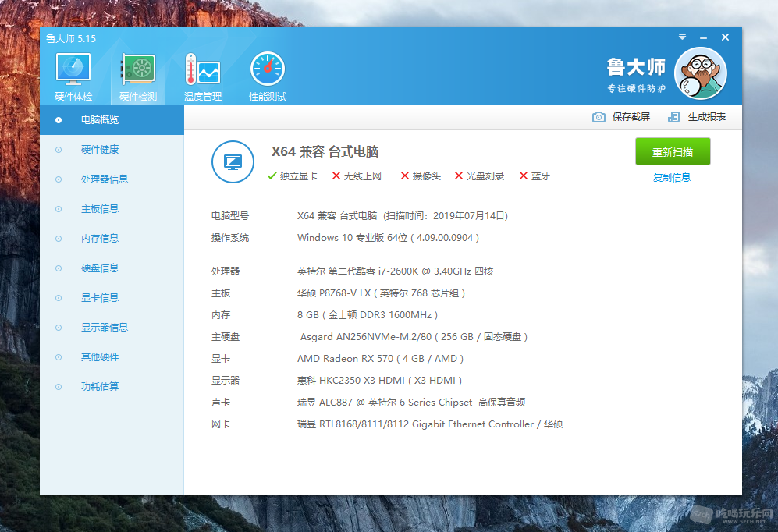Click 保存截屏 text button

click(x=631, y=117)
